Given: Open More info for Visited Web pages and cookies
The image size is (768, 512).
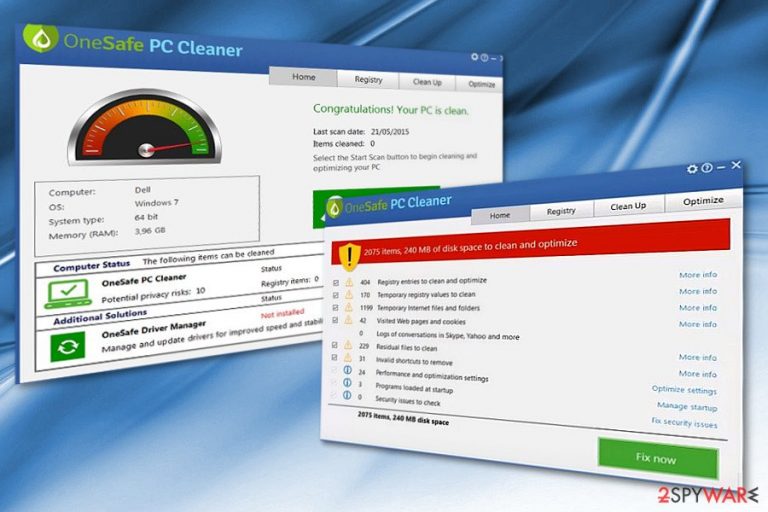Looking at the screenshot, I should 698,324.
